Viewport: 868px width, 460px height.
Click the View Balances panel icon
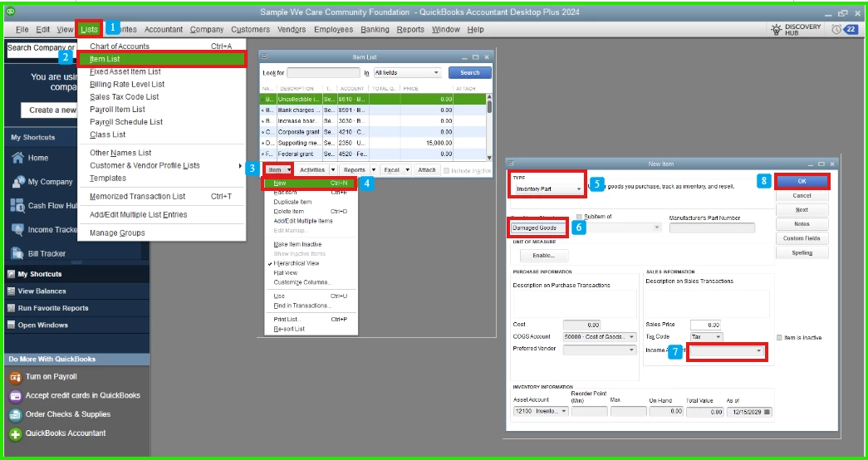coord(11,291)
